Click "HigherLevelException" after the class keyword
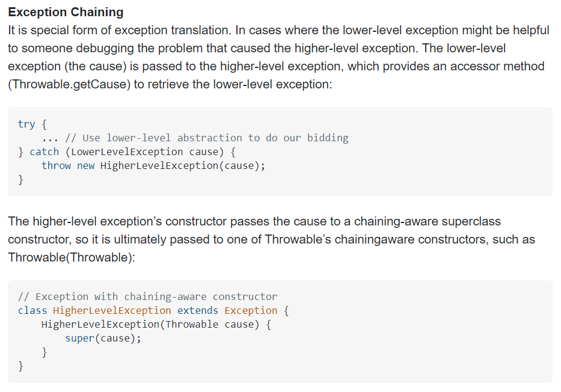 (112, 310)
